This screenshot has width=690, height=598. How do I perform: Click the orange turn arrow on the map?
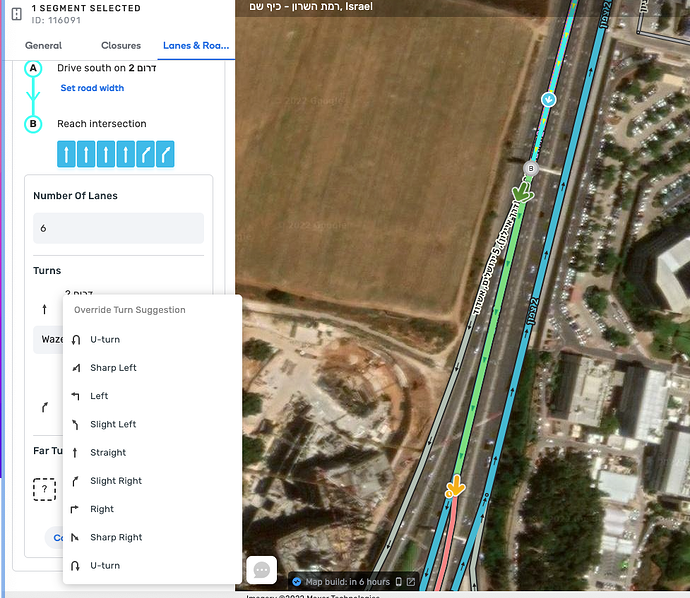pos(455,487)
